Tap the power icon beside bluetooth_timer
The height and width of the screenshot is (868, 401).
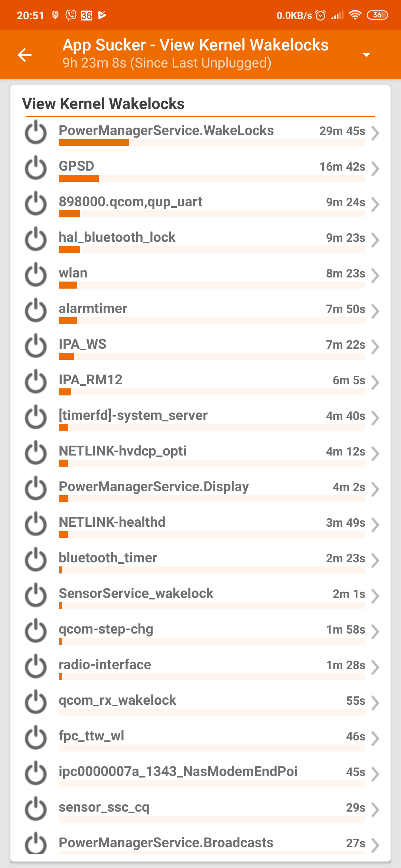pyautogui.click(x=36, y=559)
